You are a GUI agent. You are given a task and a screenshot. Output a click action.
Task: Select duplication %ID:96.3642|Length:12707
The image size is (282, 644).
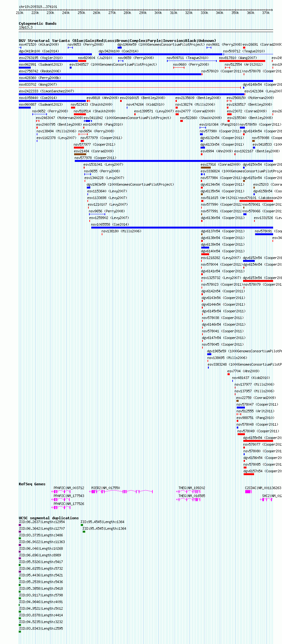tap(42, 528)
